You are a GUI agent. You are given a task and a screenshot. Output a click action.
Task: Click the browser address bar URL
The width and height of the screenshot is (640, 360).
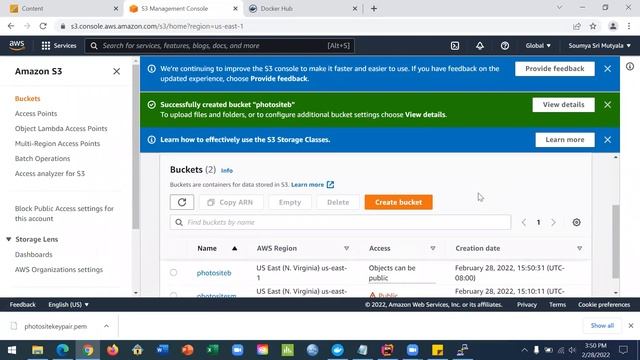(157, 26)
